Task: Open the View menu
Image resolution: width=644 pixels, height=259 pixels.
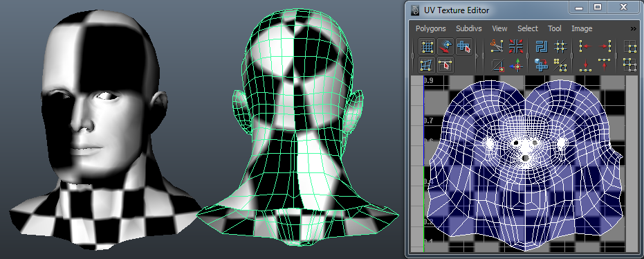Action: [499, 28]
